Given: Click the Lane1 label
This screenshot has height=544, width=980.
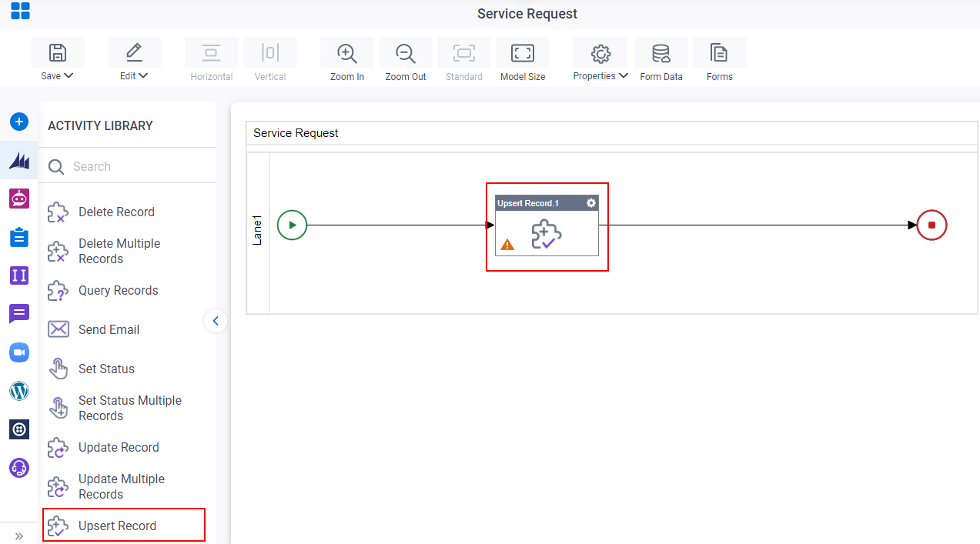Looking at the screenshot, I should coord(258,231).
